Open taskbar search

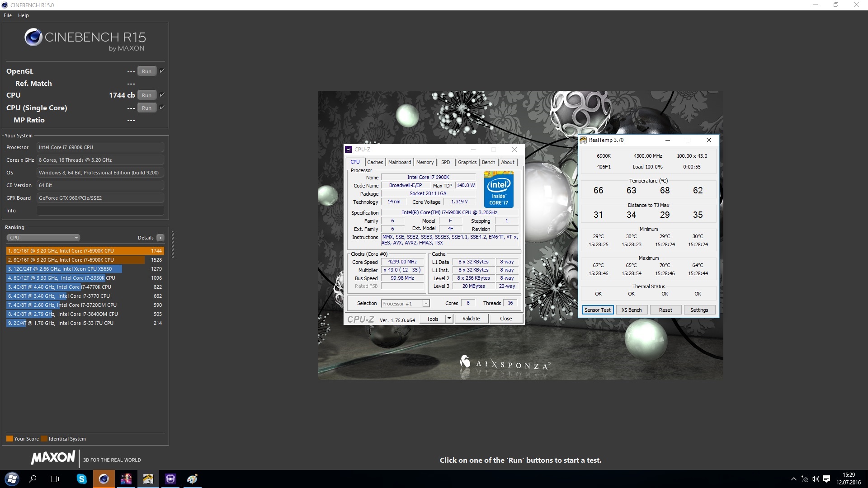(x=33, y=479)
